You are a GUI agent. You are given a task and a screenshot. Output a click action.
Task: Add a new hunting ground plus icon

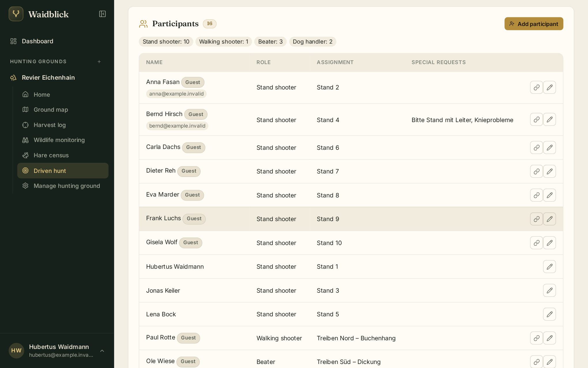[99, 61]
